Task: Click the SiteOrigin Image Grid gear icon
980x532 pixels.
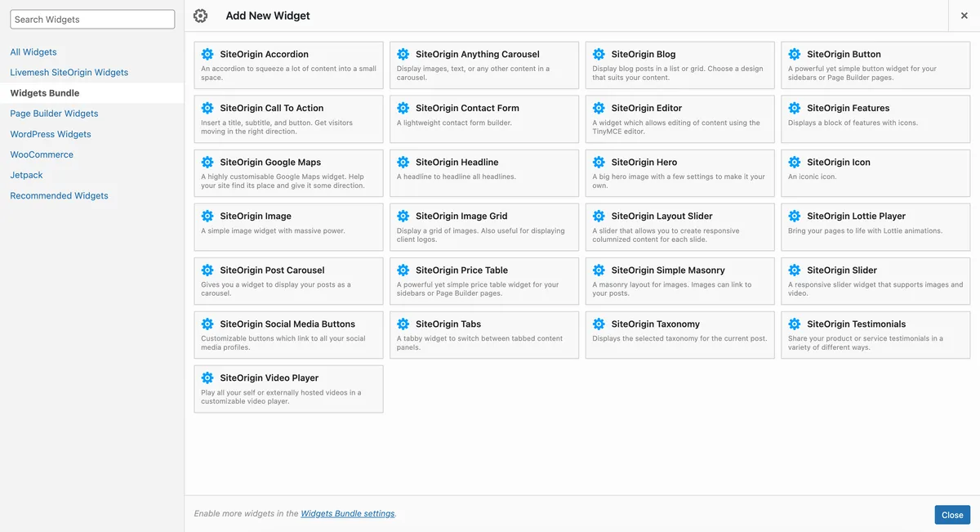Action: click(403, 216)
